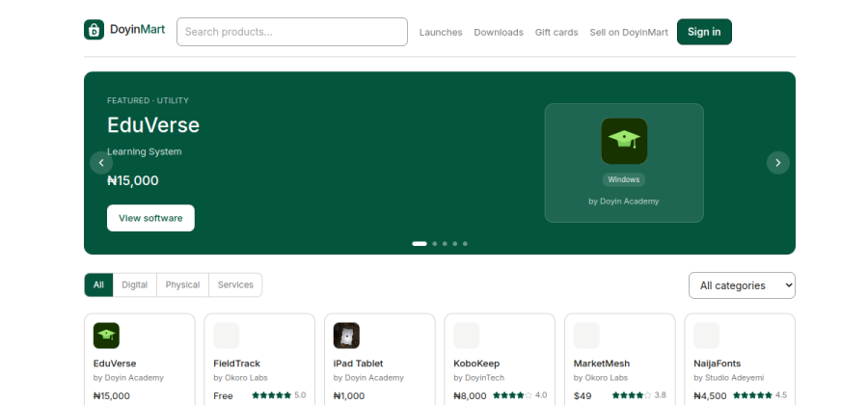Open the EduVerse card title

point(115,364)
